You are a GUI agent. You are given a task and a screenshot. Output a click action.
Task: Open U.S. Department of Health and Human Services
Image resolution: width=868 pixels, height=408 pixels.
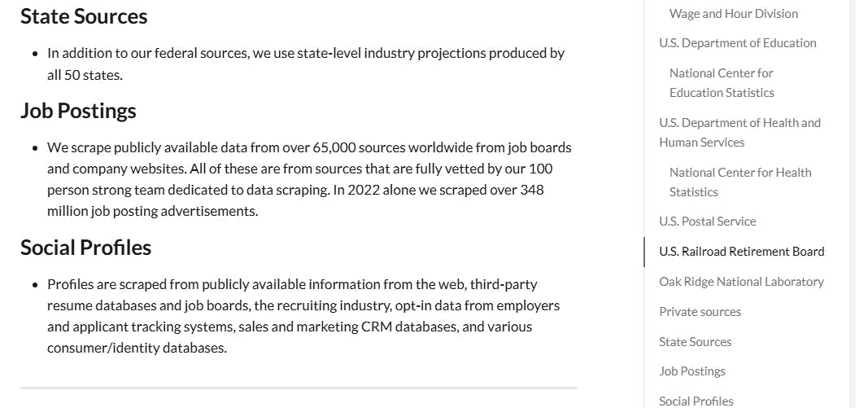pos(739,133)
